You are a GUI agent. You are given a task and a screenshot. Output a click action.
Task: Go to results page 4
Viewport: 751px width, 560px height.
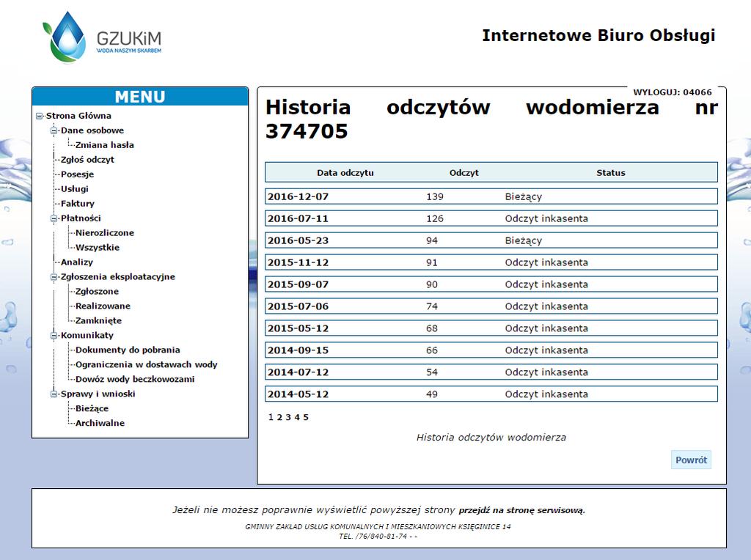point(297,417)
